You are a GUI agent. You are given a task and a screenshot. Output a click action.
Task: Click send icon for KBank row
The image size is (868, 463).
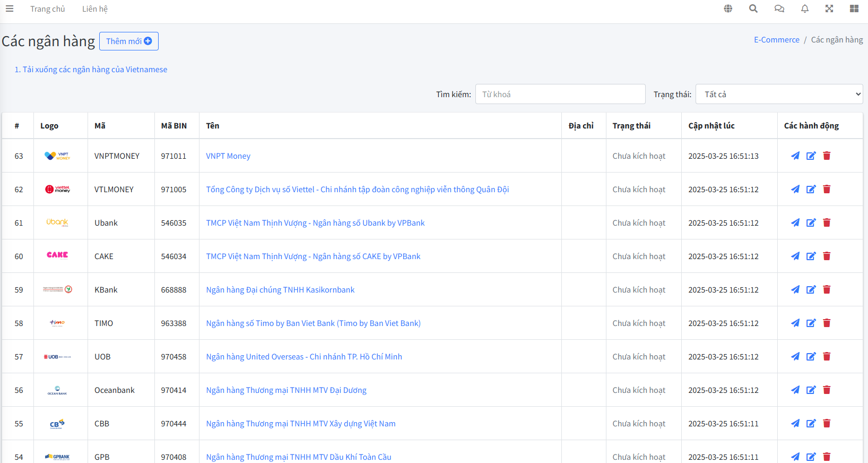(795, 289)
